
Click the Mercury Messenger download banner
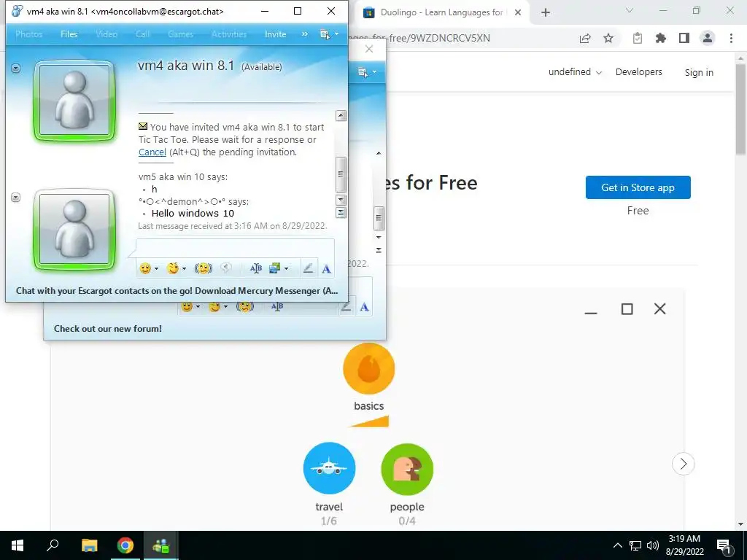pos(177,291)
